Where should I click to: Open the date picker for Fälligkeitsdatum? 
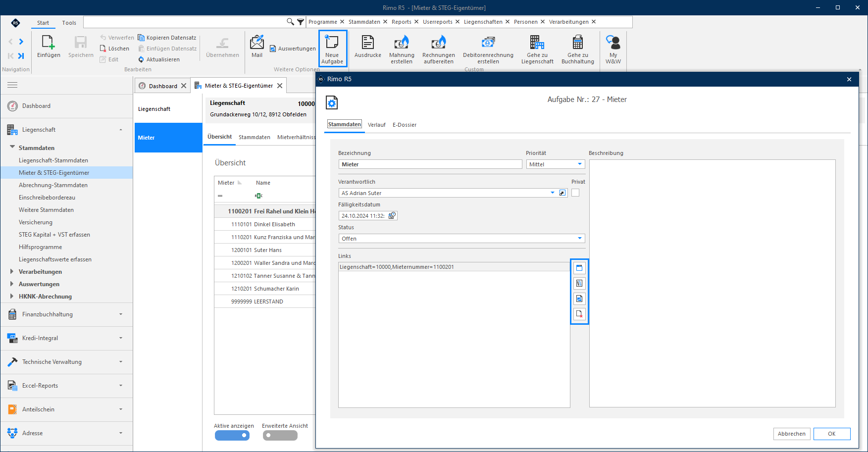point(392,215)
